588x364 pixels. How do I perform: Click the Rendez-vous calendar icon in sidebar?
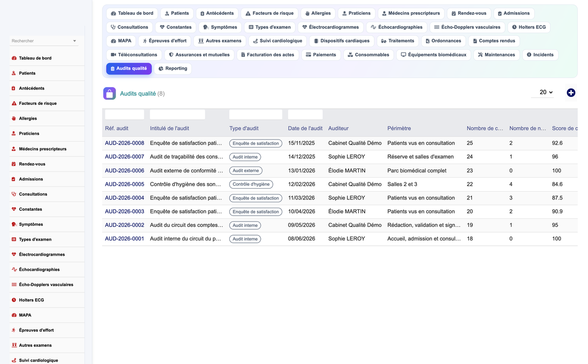(14, 164)
